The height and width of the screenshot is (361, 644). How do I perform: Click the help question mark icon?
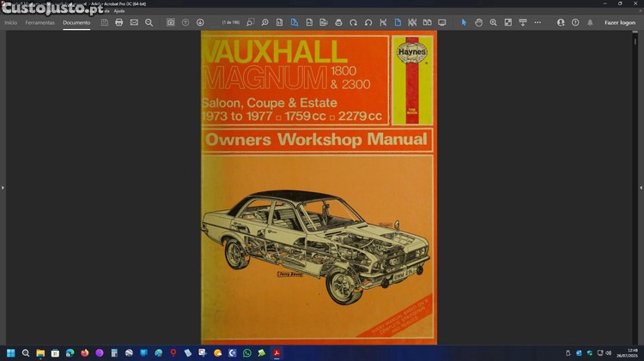pyautogui.click(x=575, y=22)
